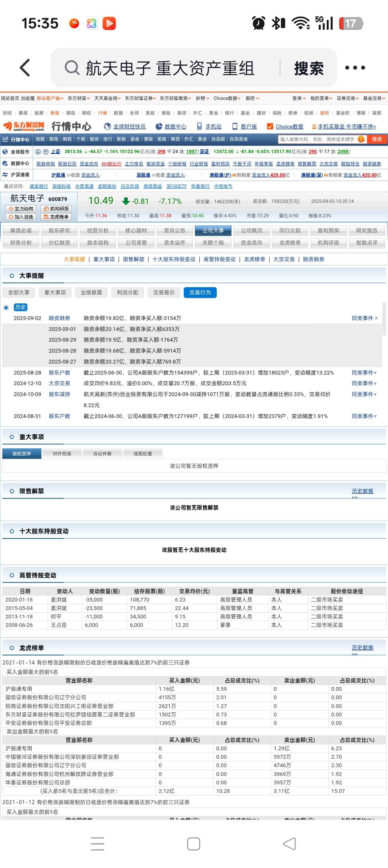Tap Android home square button
388x868 pixels.
click(x=194, y=844)
